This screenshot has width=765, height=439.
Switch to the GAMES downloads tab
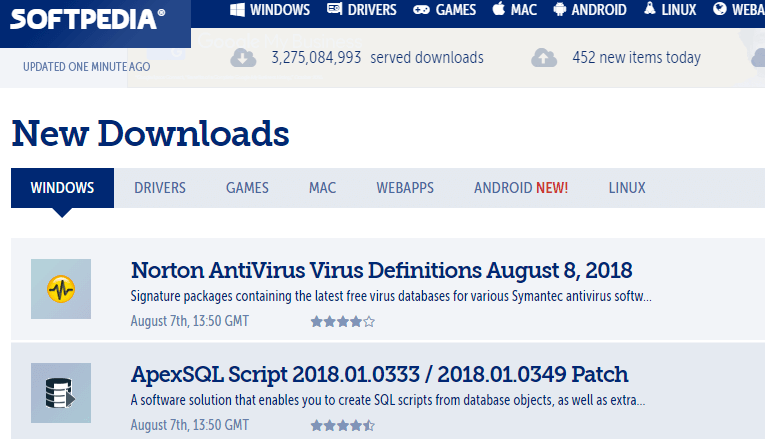[247, 188]
